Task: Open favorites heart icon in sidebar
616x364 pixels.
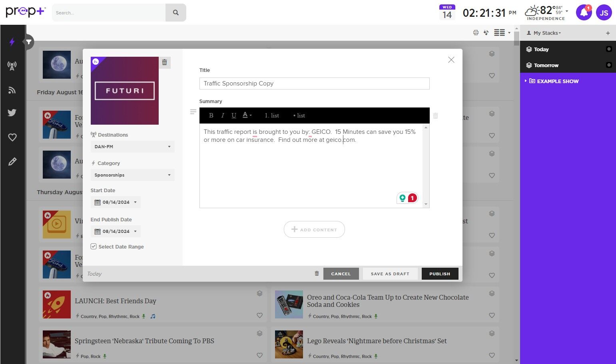Action: [12, 137]
